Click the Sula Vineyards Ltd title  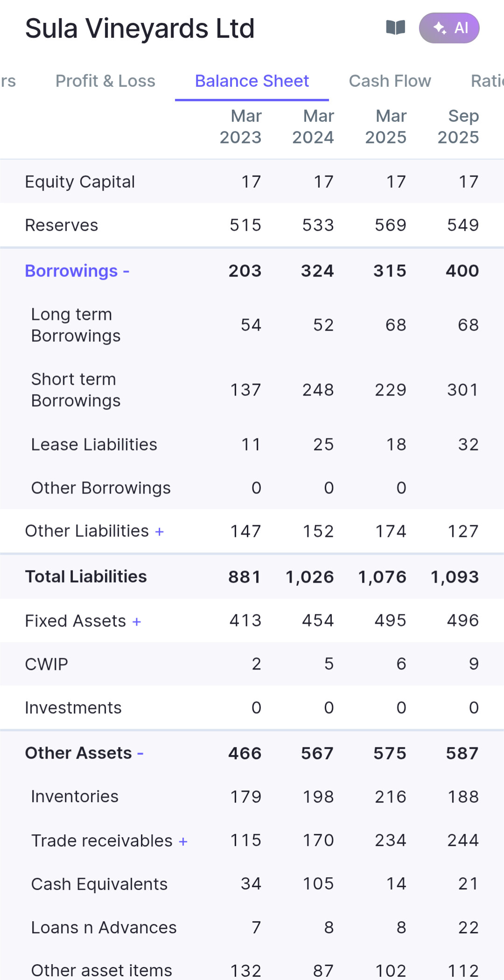point(140,28)
